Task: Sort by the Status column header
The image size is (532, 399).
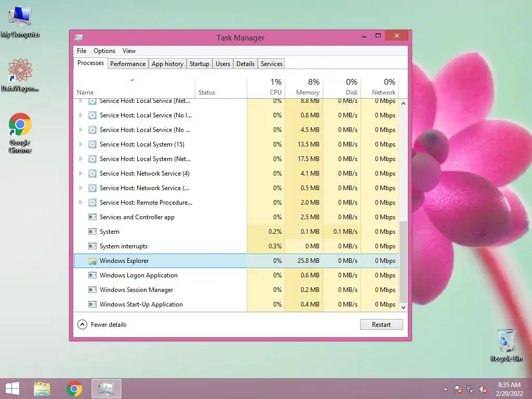Action: [x=221, y=87]
